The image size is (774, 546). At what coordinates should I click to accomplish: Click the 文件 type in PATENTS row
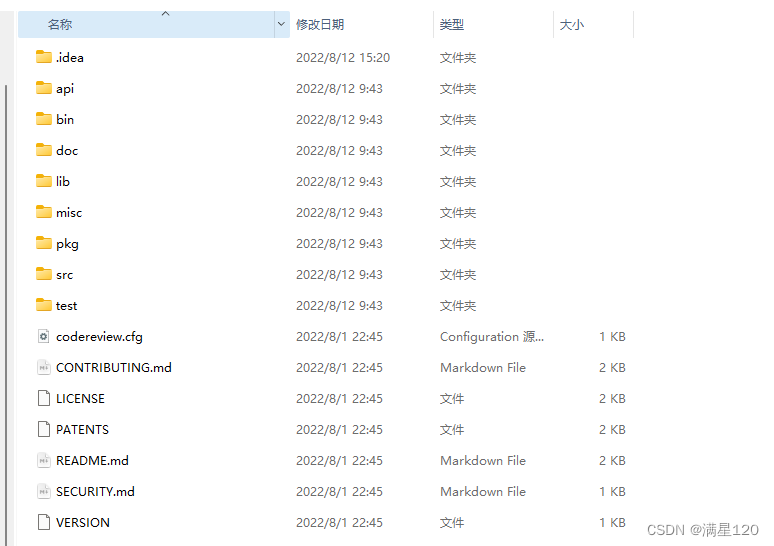coord(452,429)
